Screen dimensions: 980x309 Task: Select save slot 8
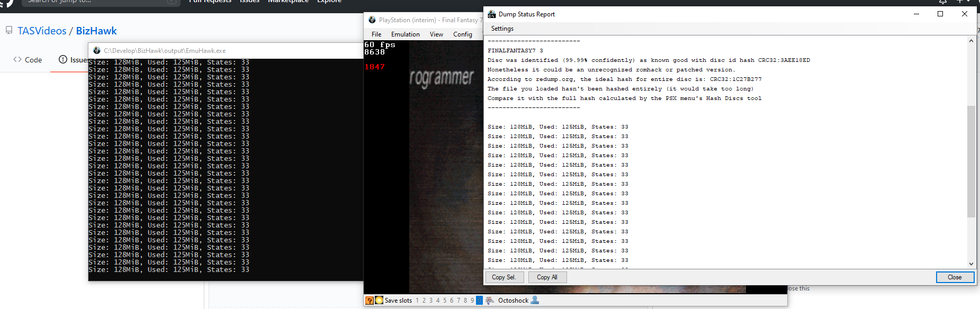coord(465,301)
